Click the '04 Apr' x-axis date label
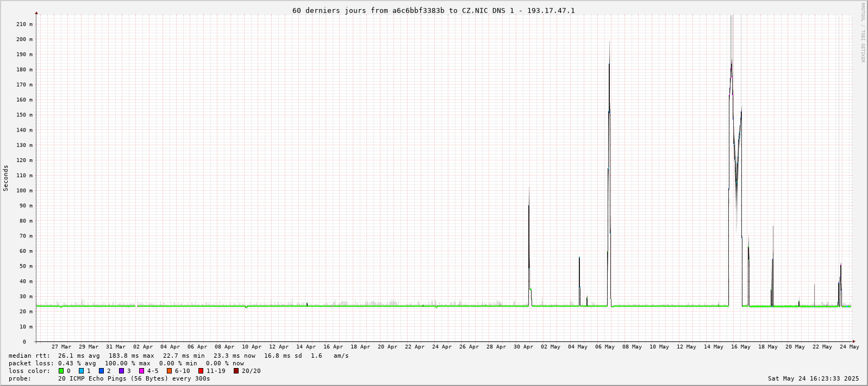This screenshot has height=386, width=868. pos(170,346)
